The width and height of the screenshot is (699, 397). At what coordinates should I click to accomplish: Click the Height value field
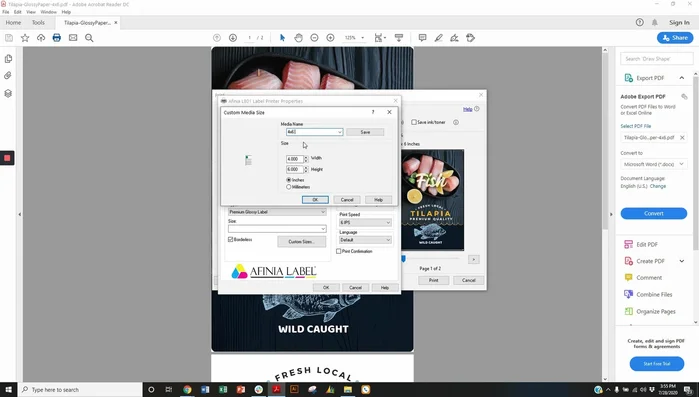[294, 169]
